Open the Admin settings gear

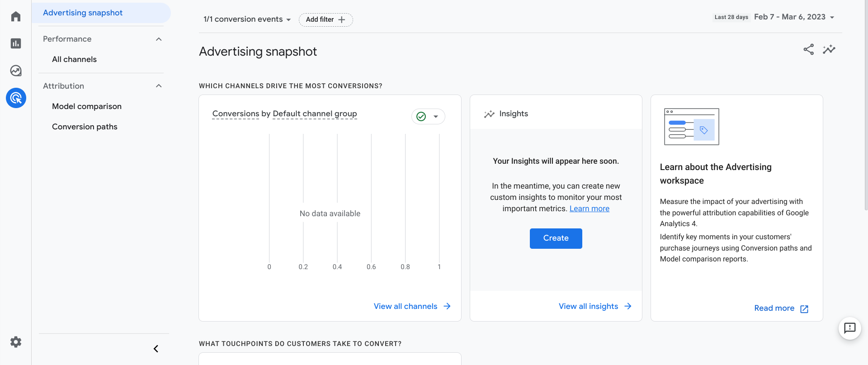pos(16,342)
